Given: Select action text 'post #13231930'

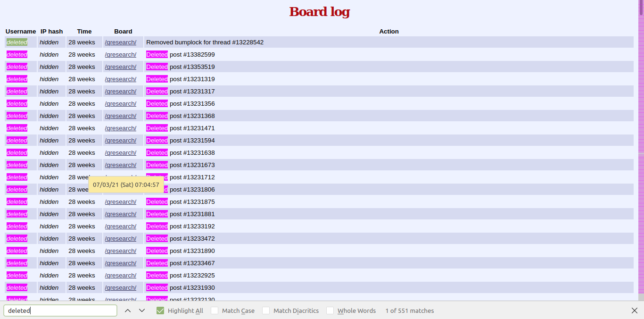Looking at the screenshot, I should coord(192,288).
